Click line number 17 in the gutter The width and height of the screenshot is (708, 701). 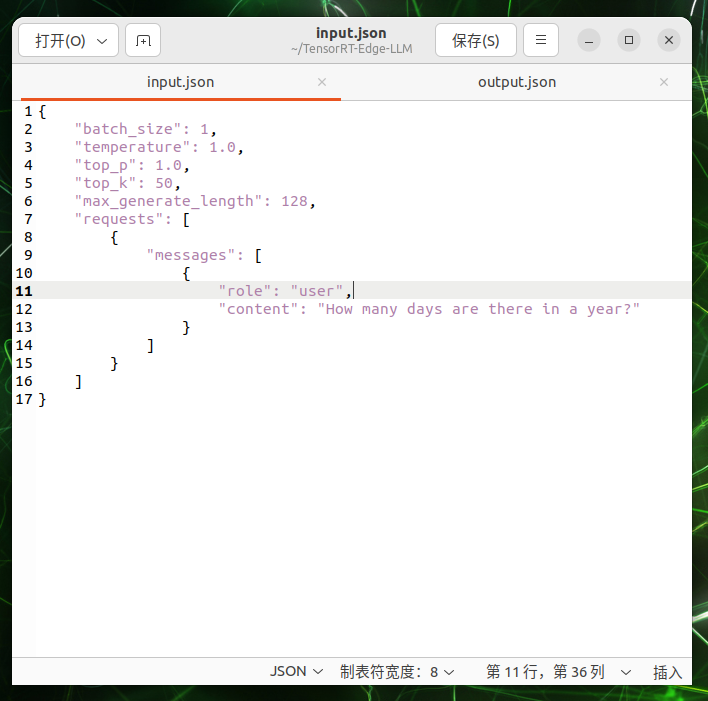pyautogui.click(x=24, y=399)
